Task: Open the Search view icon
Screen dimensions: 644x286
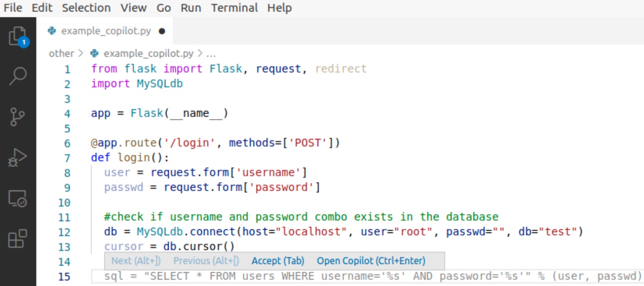Action: [x=18, y=76]
